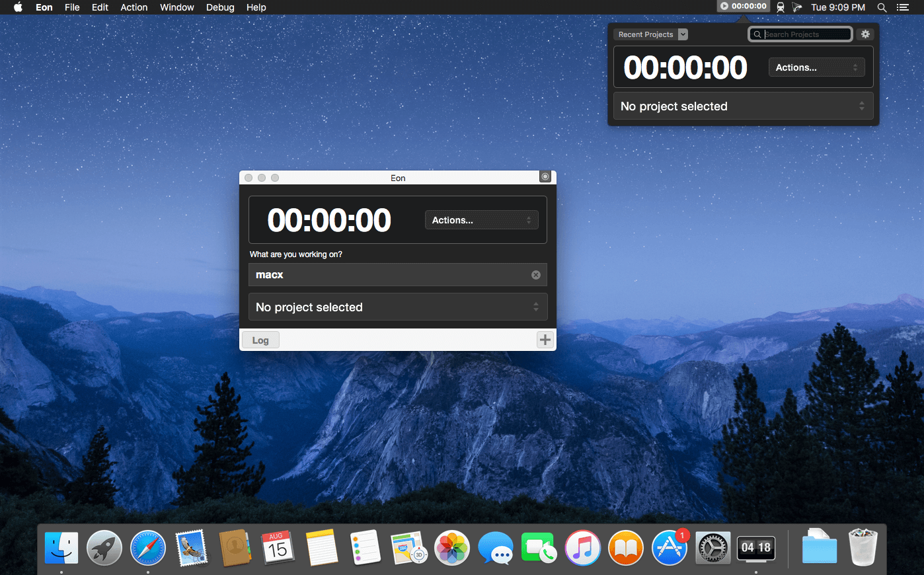Image resolution: width=924 pixels, height=575 pixels.
Task: Open System Preferences in the dock
Action: point(713,548)
